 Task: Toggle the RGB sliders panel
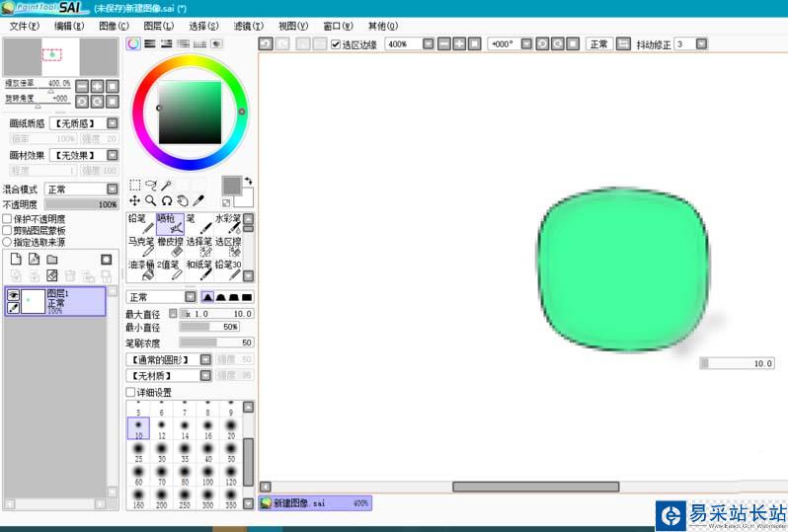point(150,43)
